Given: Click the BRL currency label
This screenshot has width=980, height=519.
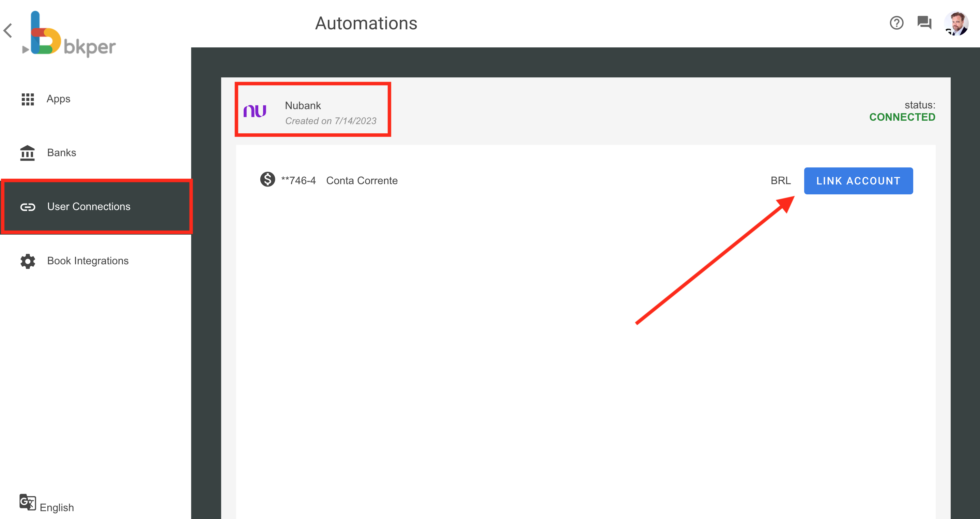Looking at the screenshot, I should point(781,180).
